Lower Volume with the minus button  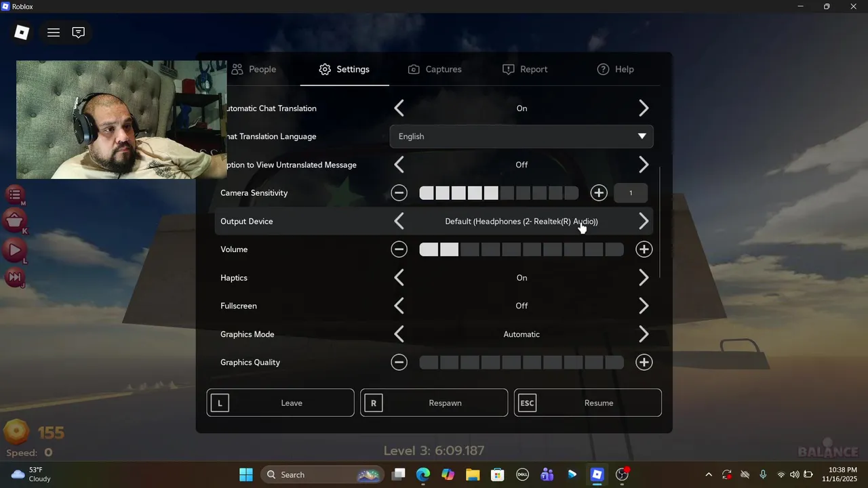point(399,249)
